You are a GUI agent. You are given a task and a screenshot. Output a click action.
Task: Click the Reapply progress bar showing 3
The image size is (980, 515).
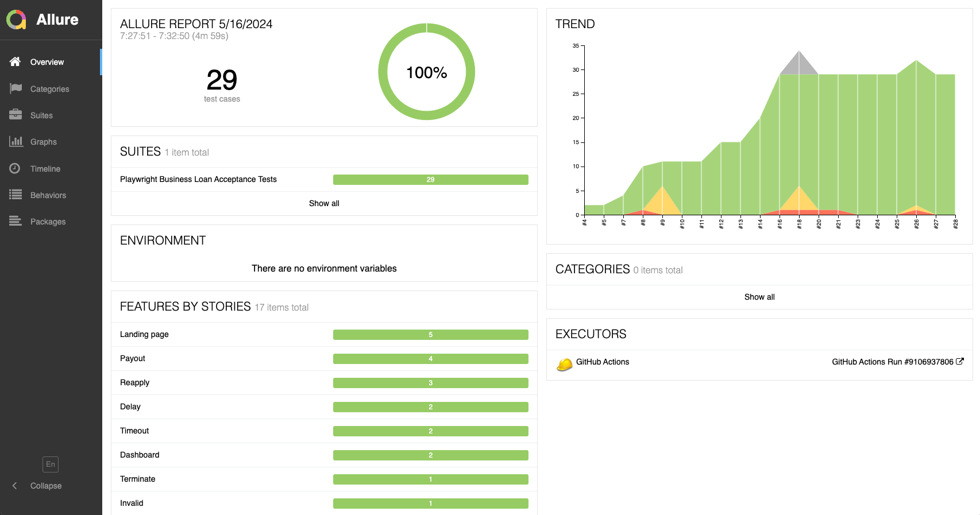point(431,383)
